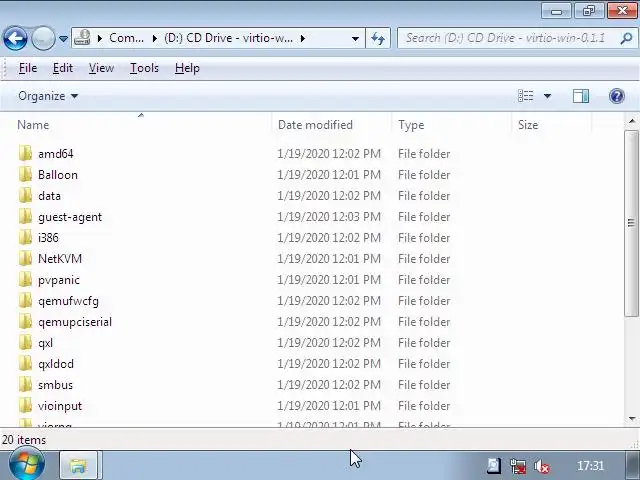Open more view options dropdown arrow
The width and height of the screenshot is (640, 480).
547,96
